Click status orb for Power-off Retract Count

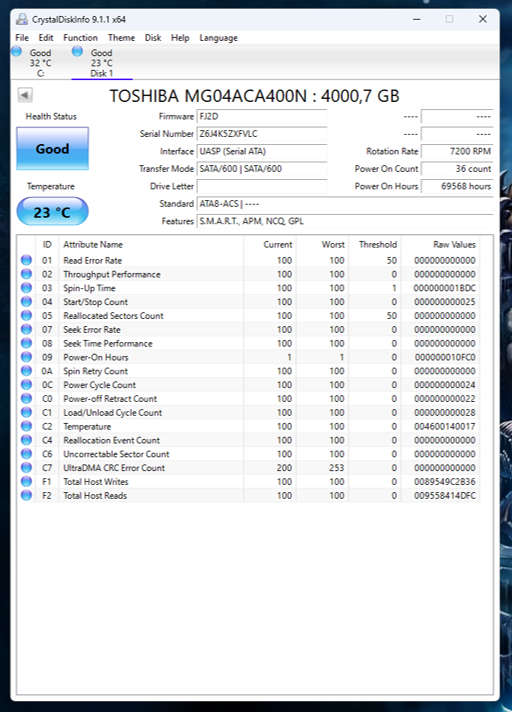coord(26,399)
